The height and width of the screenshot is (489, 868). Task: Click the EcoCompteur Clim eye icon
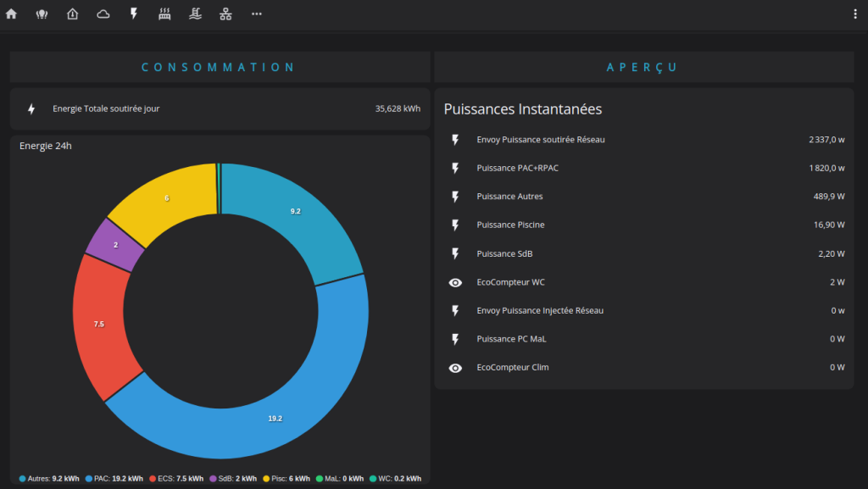point(455,368)
